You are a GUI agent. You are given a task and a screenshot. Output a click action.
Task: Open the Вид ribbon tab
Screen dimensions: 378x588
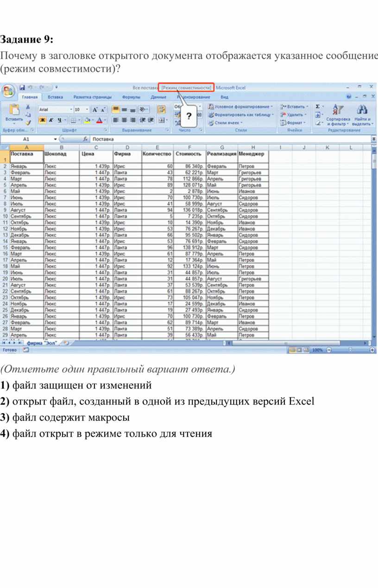(224, 97)
